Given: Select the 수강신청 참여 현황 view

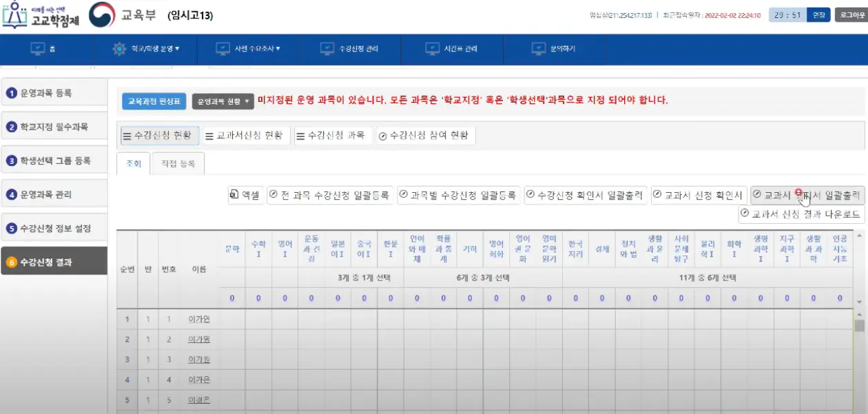Looking at the screenshot, I should 425,136.
